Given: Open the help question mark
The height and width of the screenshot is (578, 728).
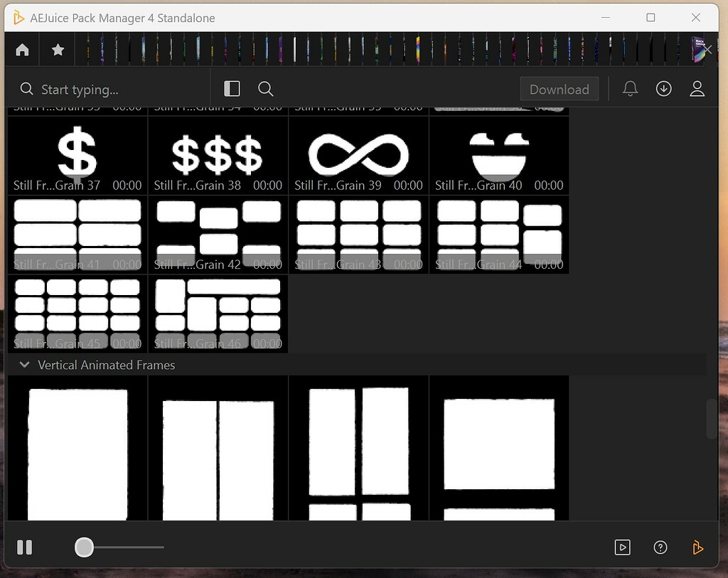Looking at the screenshot, I should (x=660, y=547).
